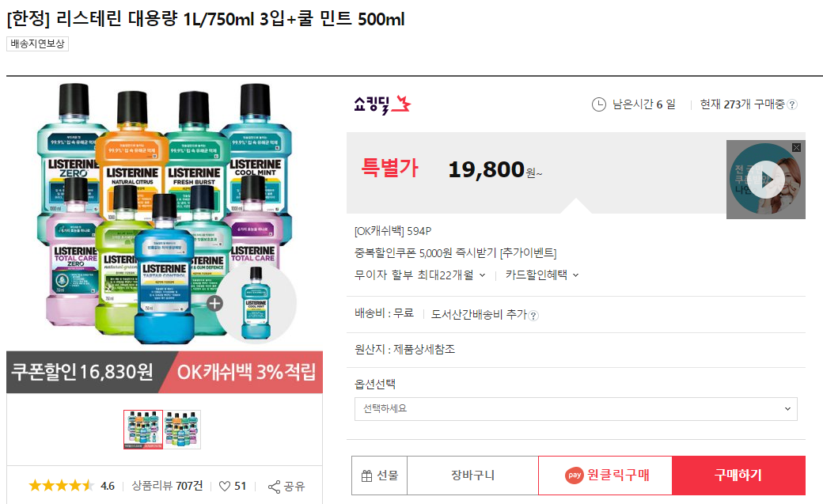Select the first product thumbnail

143,430
